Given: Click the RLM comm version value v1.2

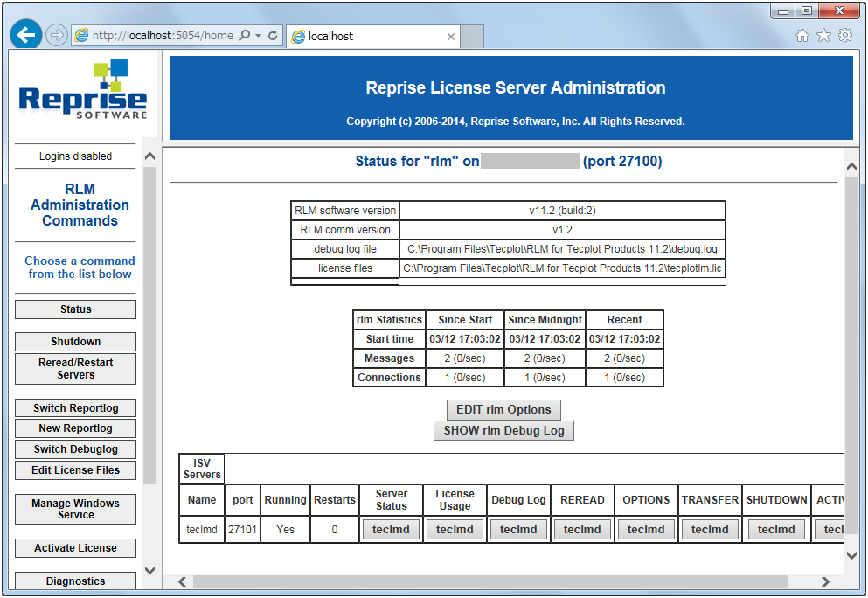Looking at the screenshot, I should click(x=562, y=230).
